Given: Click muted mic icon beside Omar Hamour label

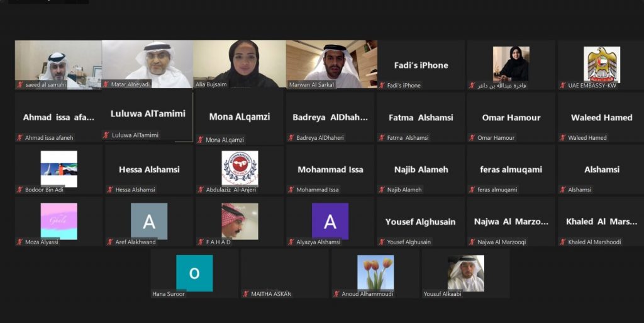Looking at the screenshot, I should point(472,138).
